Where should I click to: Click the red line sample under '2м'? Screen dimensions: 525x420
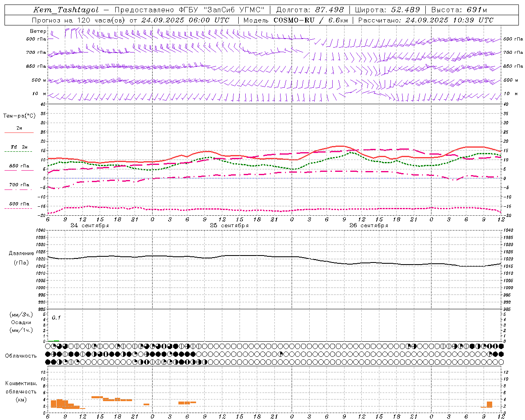click(x=19, y=133)
